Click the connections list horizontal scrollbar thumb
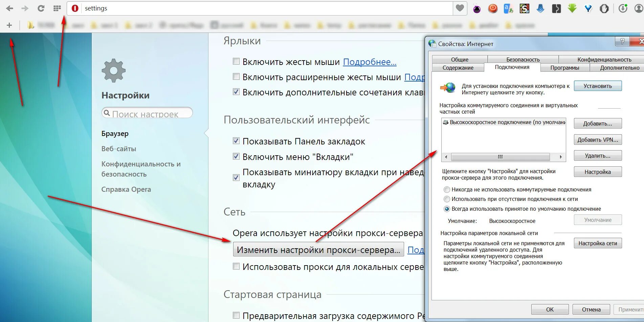This screenshot has width=644, height=322. tap(500, 157)
